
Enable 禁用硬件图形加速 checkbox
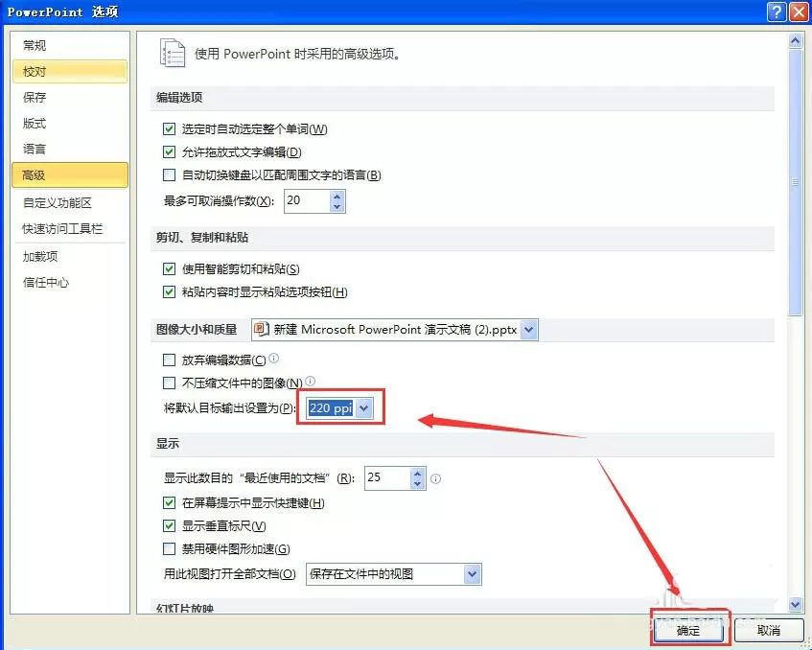[x=169, y=548]
